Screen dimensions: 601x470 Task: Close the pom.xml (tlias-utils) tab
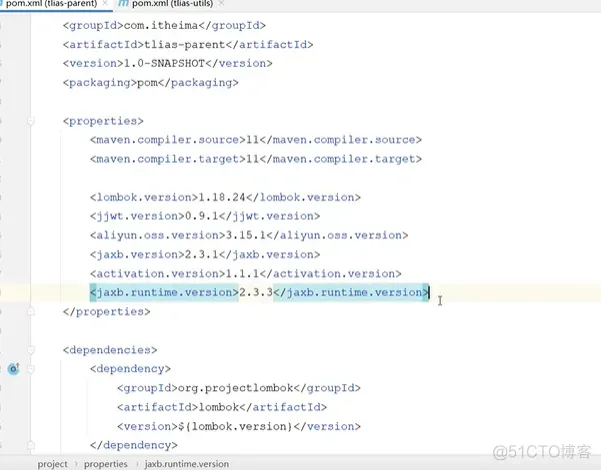pos(221,4)
